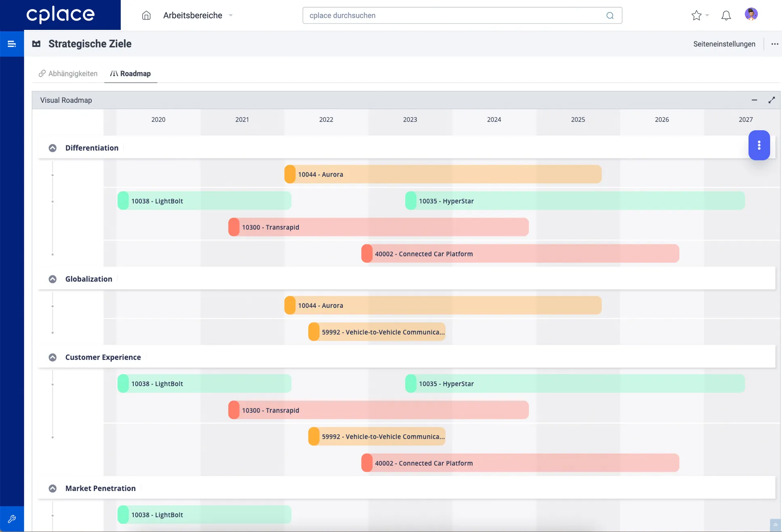Click the magnifier icon to search
782x532 pixels.
(610, 15)
